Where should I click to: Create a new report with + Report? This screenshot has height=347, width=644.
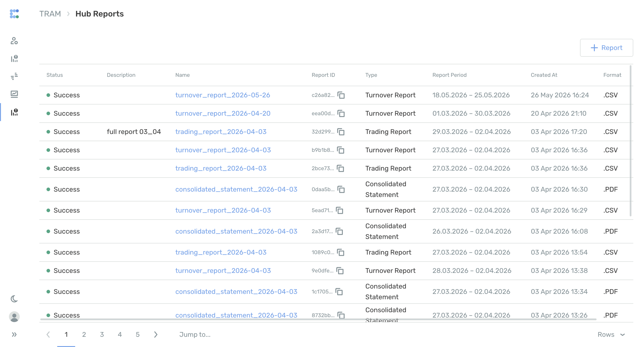606,48
